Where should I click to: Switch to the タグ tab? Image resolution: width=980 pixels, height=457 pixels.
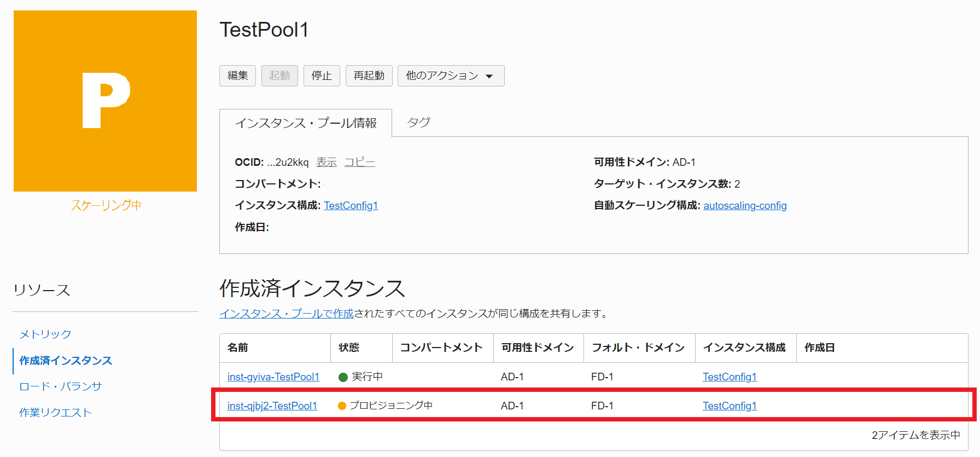tap(418, 123)
